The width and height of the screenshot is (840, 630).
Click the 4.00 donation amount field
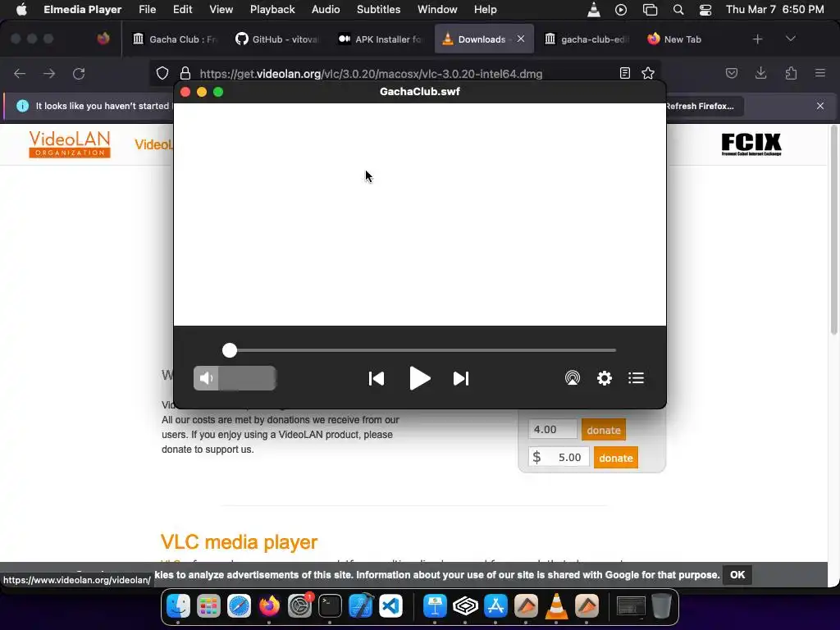pos(552,430)
